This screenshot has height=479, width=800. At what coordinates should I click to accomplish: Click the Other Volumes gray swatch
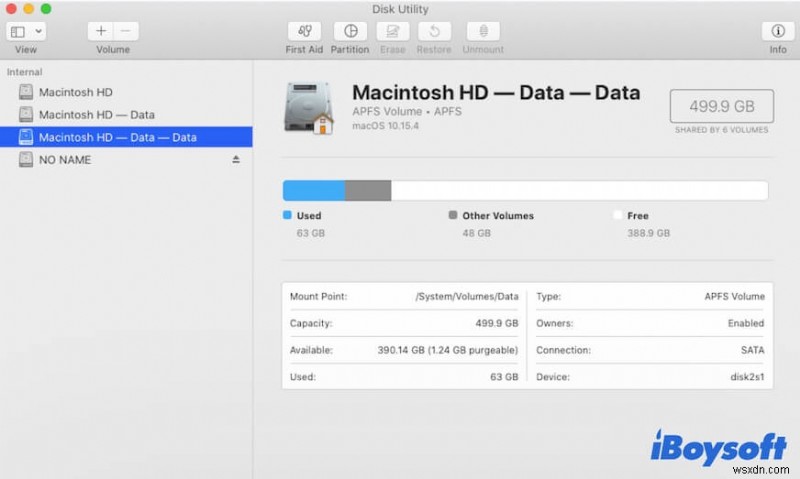click(x=453, y=215)
